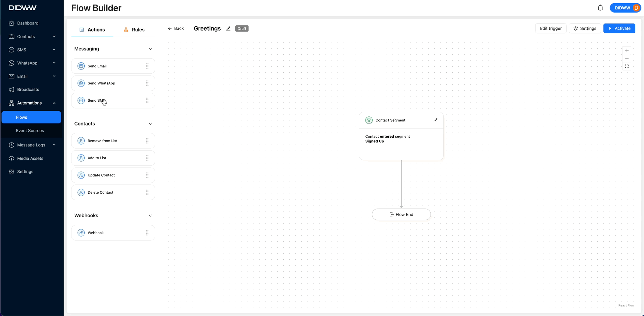Select the Flow End node
Screen dimensions: 644x316
[401, 215]
